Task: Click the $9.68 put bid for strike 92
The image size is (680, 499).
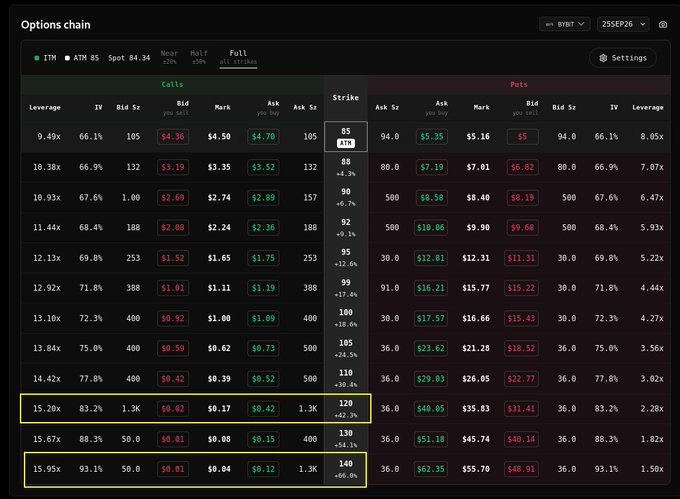Action: (x=523, y=228)
